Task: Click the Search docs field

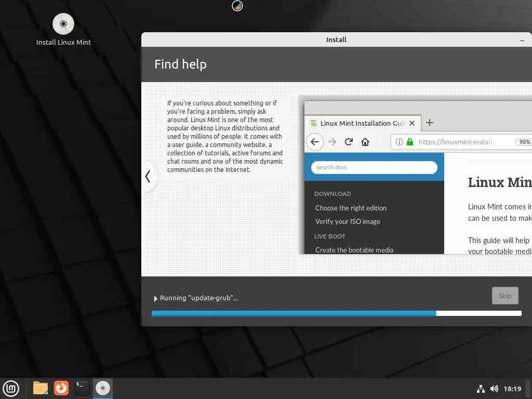Action: coord(374,167)
